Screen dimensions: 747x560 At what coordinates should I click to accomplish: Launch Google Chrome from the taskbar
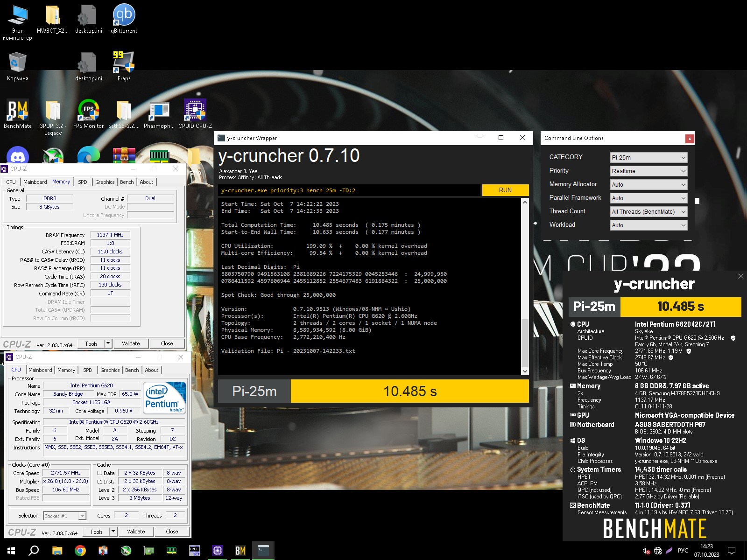tap(80, 551)
